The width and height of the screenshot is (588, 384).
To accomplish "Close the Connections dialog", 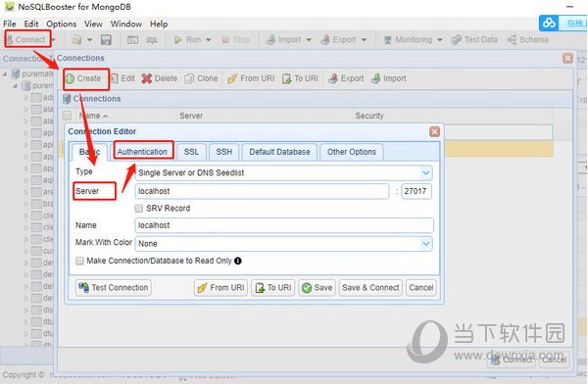I will (x=567, y=58).
